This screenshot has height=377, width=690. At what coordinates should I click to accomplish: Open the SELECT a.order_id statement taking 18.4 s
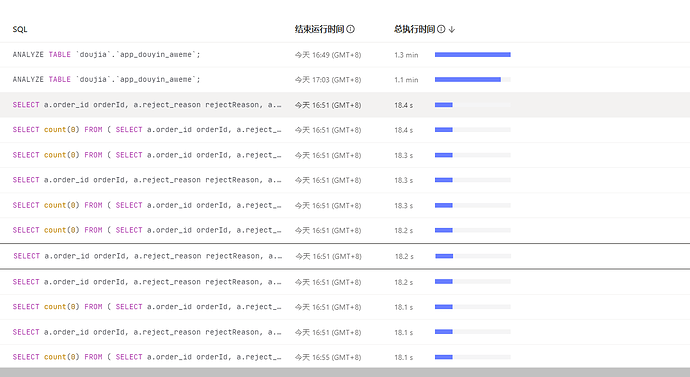pos(147,105)
